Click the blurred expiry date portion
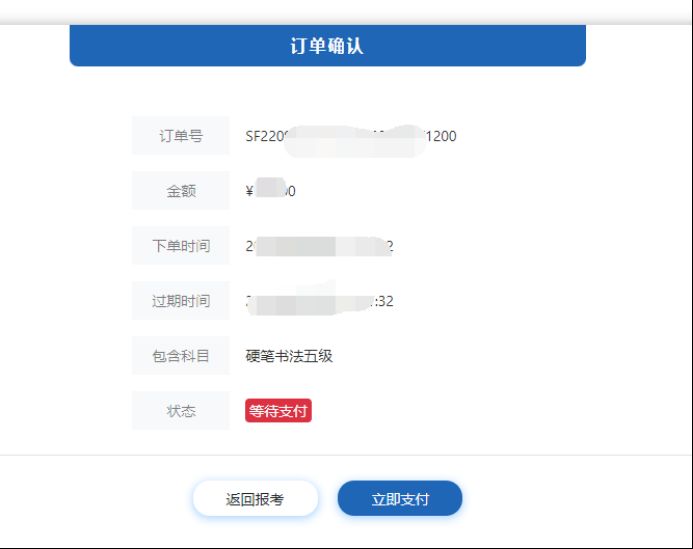The width and height of the screenshot is (693, 549). tap(309, 302)
